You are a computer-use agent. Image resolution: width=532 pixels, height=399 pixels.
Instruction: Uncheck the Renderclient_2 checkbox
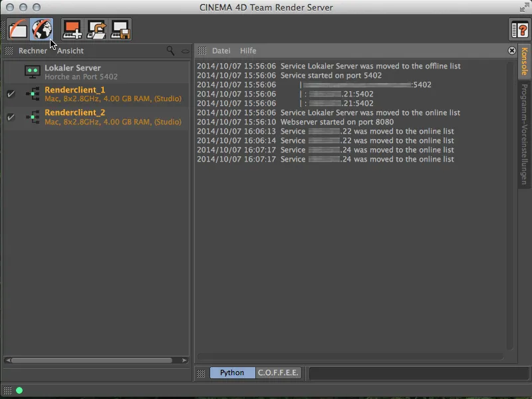pos(10,118)
